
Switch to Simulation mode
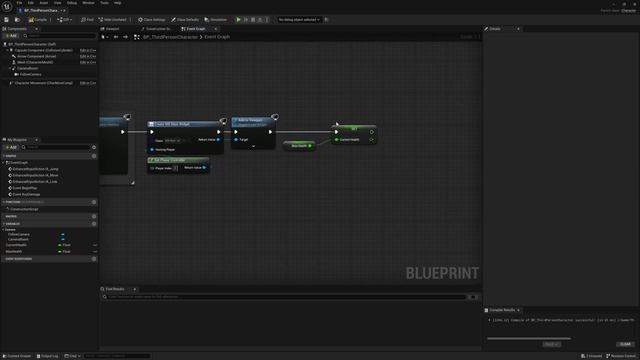[x=216, y=20]
